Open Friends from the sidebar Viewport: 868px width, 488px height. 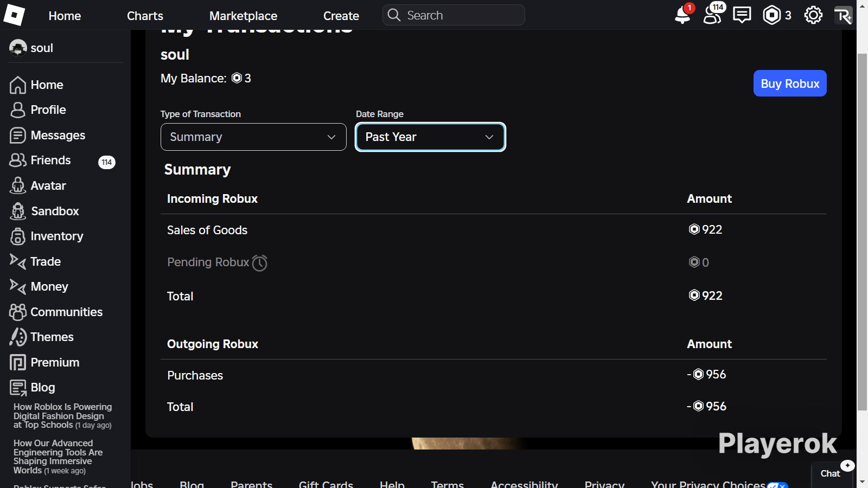(x=40, y=160)
